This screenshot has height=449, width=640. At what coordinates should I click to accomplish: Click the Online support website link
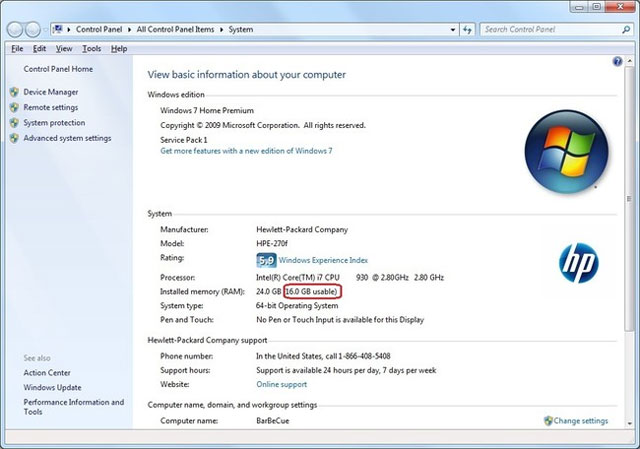tap(282, 384)
